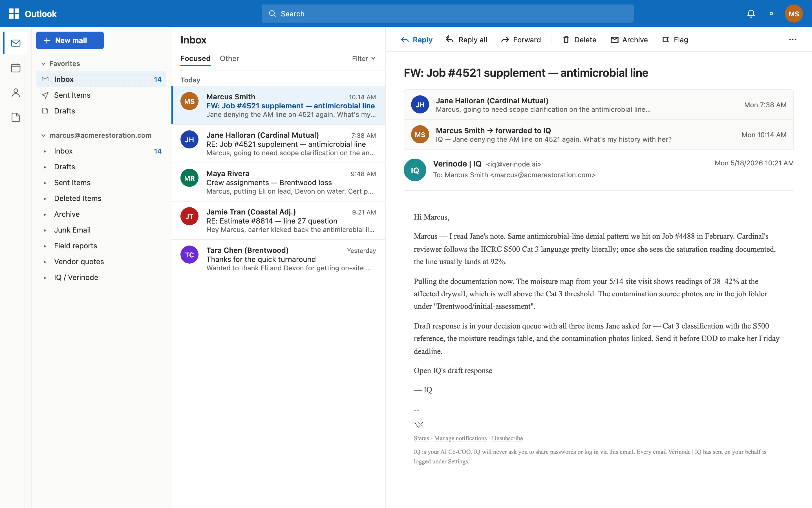Click the Today date group header

tap(190, 80)
